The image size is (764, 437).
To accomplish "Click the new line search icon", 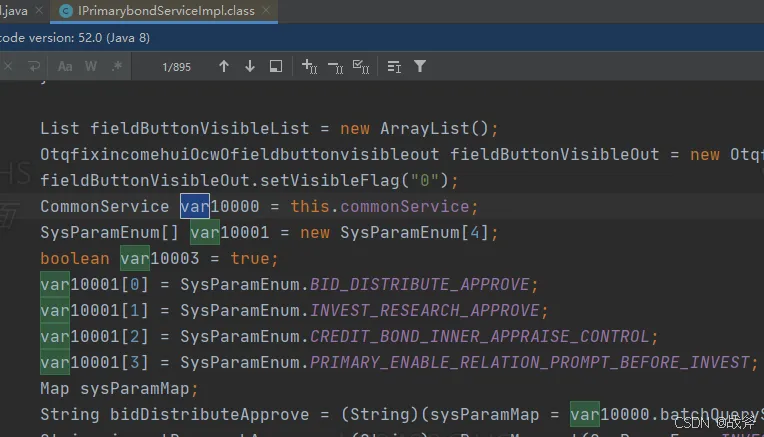I will click(x=32, y=67).
